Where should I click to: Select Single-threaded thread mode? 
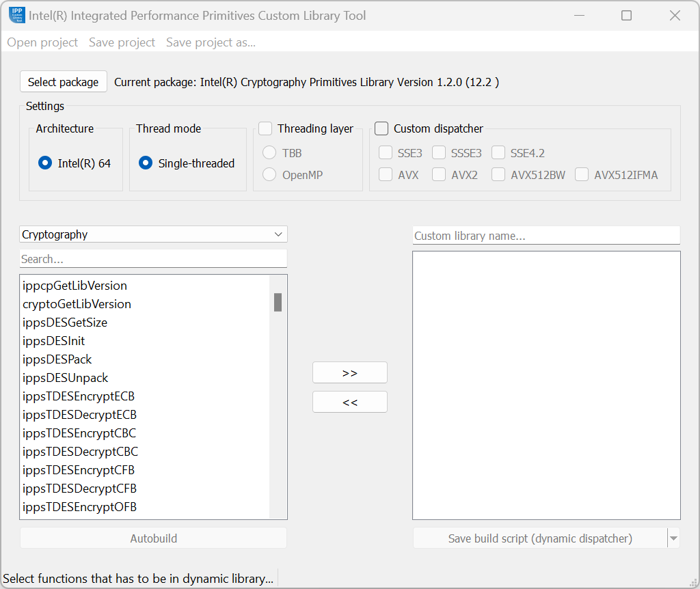(146, 163)
